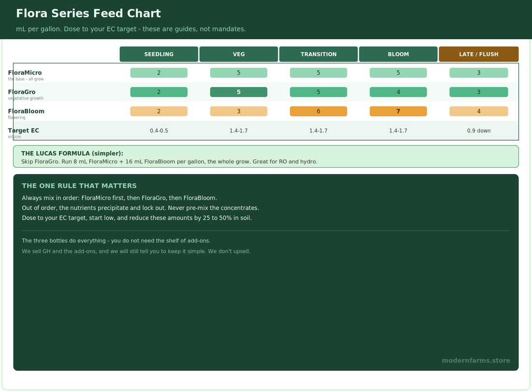Click the FloraMicro seedling dose pill
The width and height of the screenshot is (532, 392).
click(x=159, y=73)
